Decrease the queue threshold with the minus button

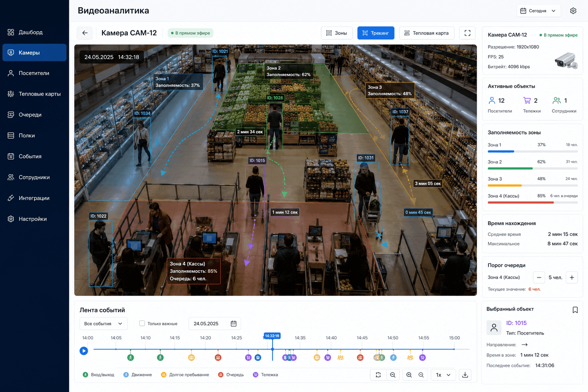[x=539, y=278]
